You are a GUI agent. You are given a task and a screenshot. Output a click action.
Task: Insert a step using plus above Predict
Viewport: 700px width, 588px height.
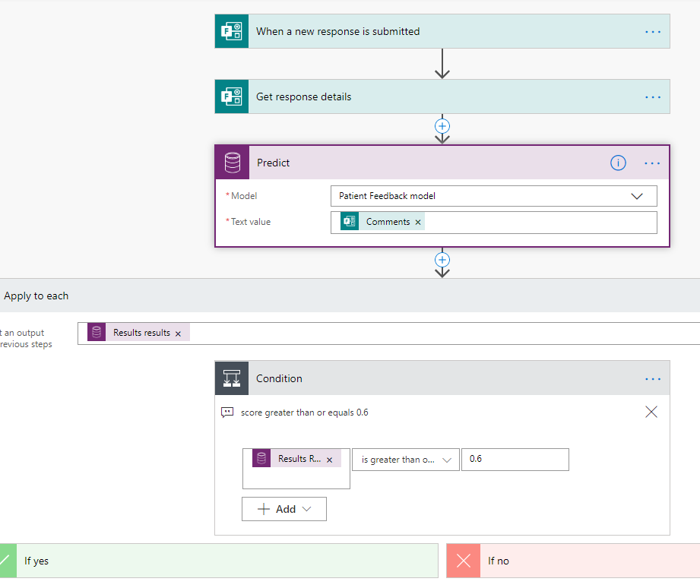click(x=442, y=125)
